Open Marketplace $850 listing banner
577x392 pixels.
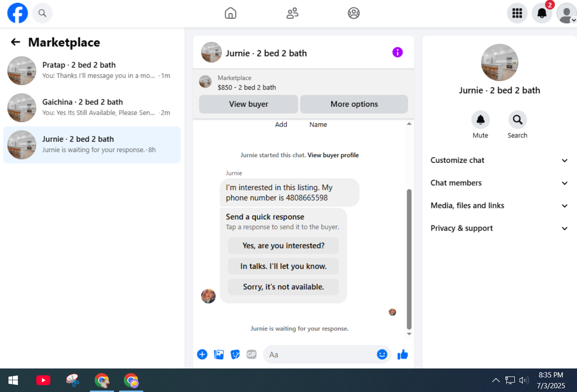[303, 82]
